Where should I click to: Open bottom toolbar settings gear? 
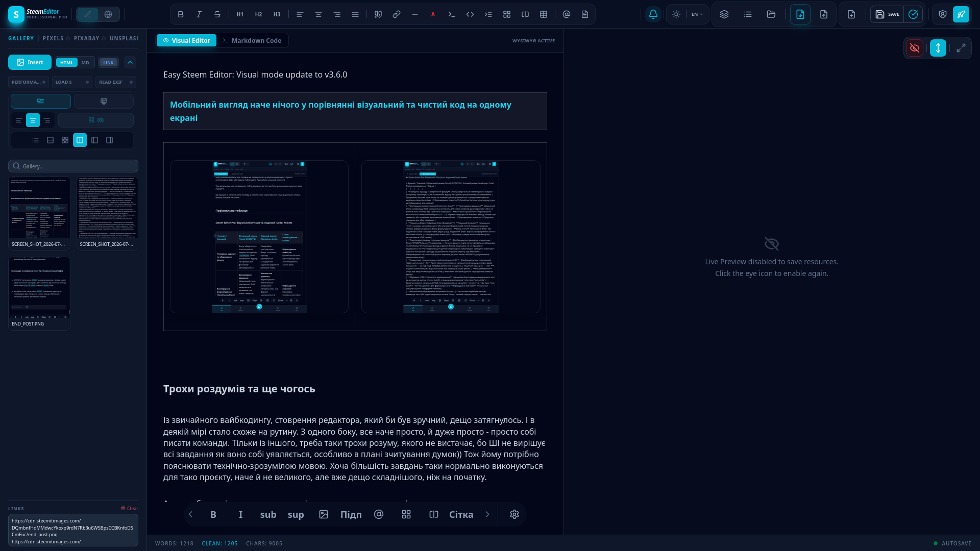coord(514,514)
